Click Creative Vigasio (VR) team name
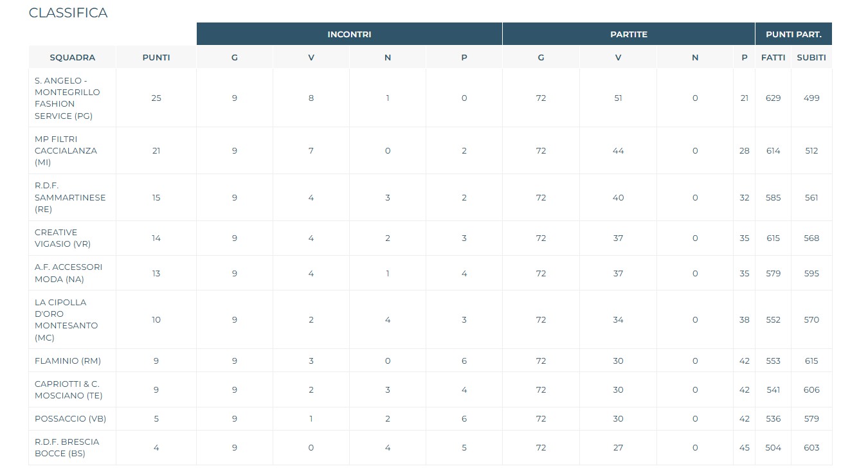The width and height of the screenshot is (868, 473). [x=63, y=238]
